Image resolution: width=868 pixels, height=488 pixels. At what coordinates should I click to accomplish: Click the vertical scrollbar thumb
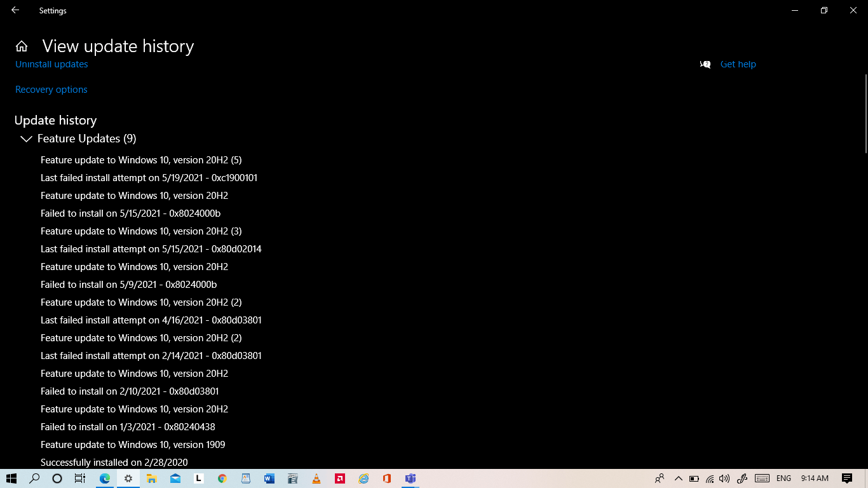click(865, 113)
